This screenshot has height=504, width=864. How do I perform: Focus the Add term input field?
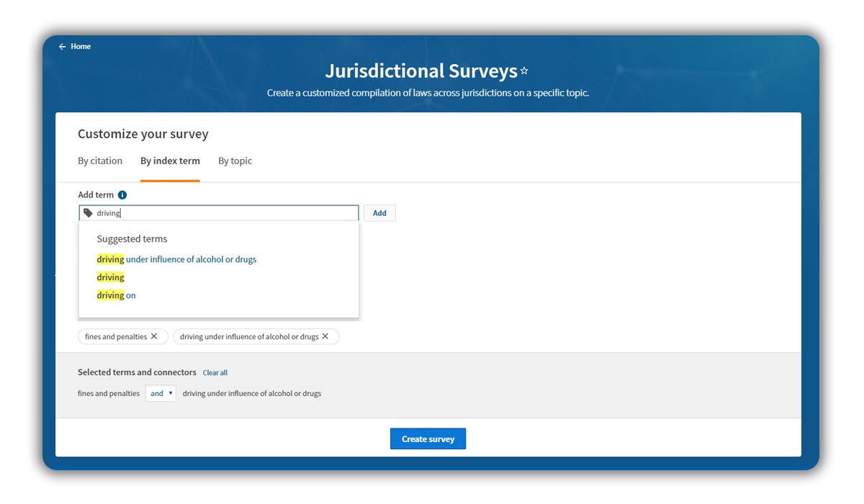(219, 213)
